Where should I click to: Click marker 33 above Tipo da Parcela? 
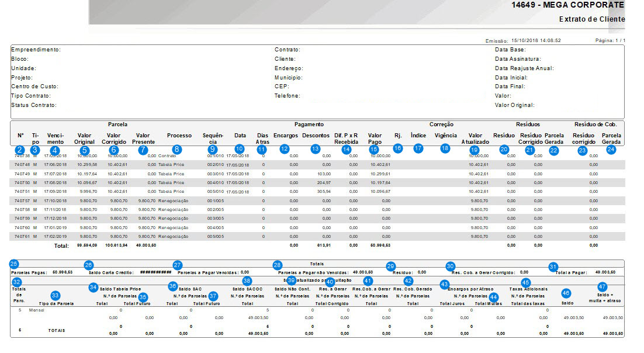click(56, 296)
